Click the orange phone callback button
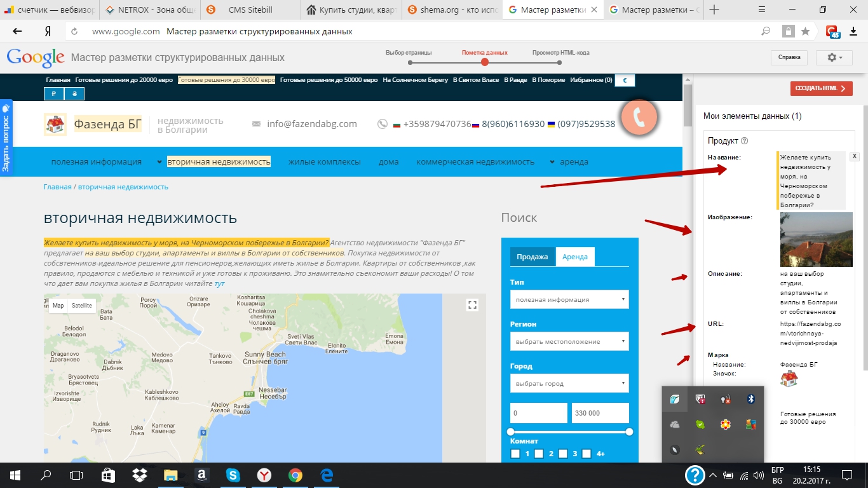This screenshot has width=868, height=488. pos(639,118)
